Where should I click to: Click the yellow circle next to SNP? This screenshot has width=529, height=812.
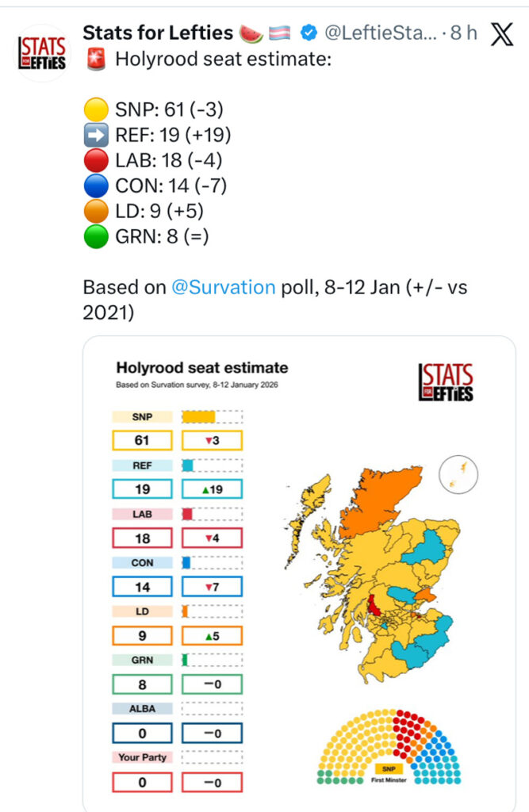tap(96, 109)
